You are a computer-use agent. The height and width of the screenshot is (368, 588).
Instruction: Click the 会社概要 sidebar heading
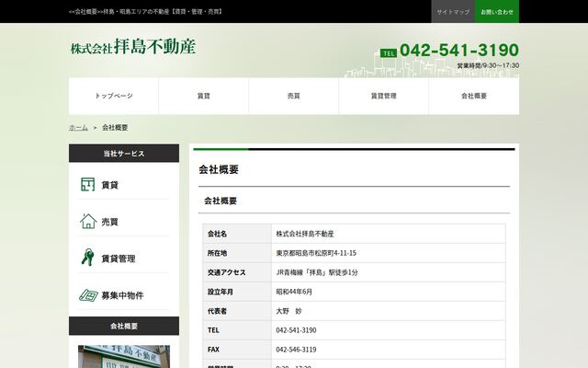[x=124, y=326]
